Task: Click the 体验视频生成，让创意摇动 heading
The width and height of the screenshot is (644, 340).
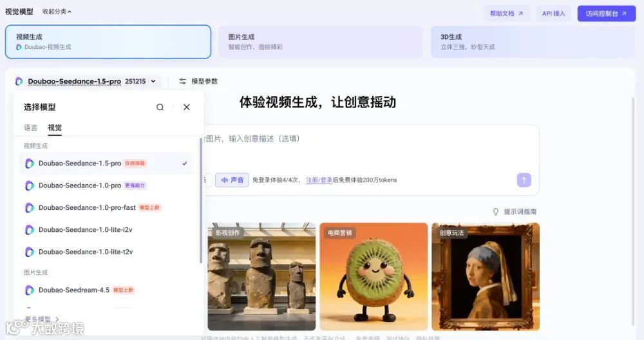Action: tap(317, 102)
